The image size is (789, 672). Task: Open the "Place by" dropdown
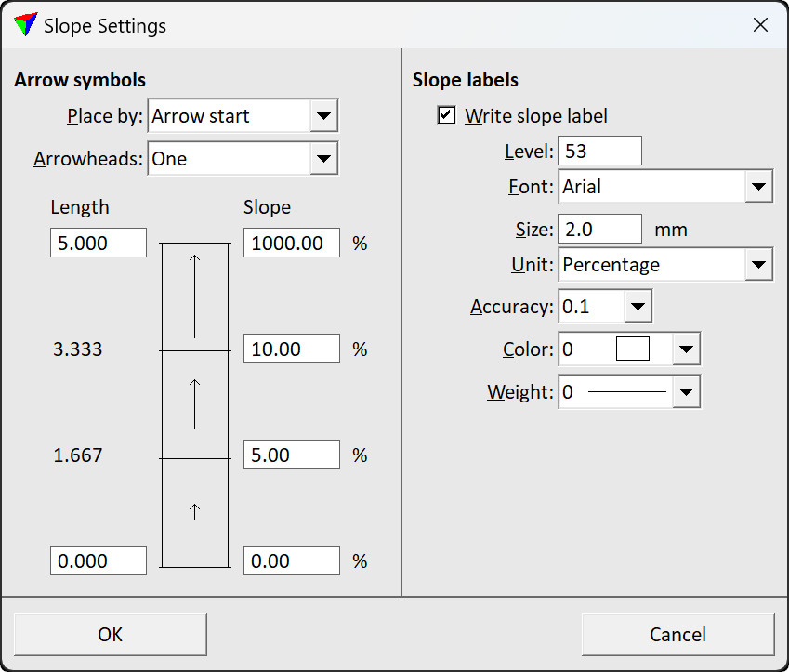(322, 115)
